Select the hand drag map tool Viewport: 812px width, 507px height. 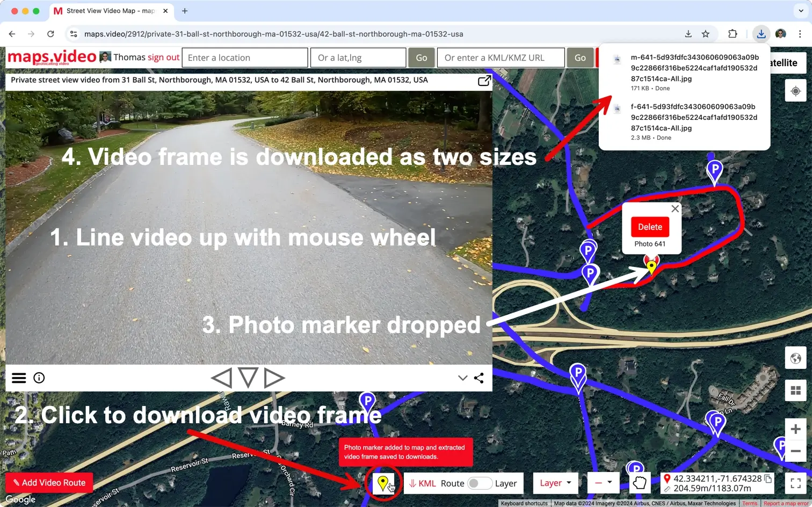pyautogui.click(x=640, y=483)
